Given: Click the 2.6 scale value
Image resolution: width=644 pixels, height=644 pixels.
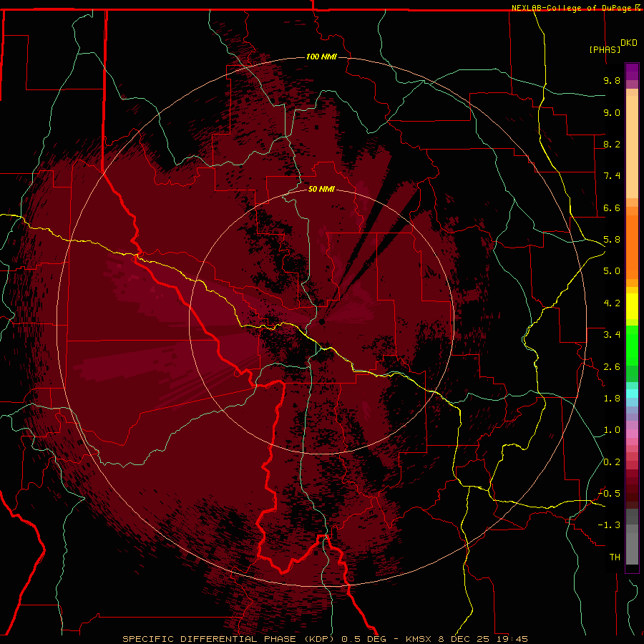Looking at the screenshot, I should (x=612, y=367).
